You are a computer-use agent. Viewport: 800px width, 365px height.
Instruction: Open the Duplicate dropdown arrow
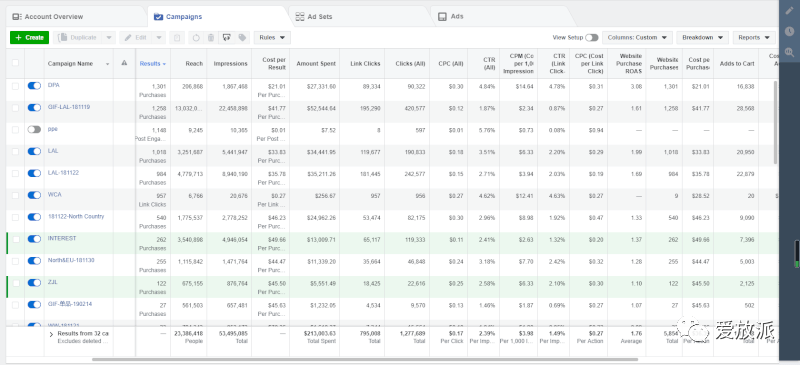(x=108, y=38)
